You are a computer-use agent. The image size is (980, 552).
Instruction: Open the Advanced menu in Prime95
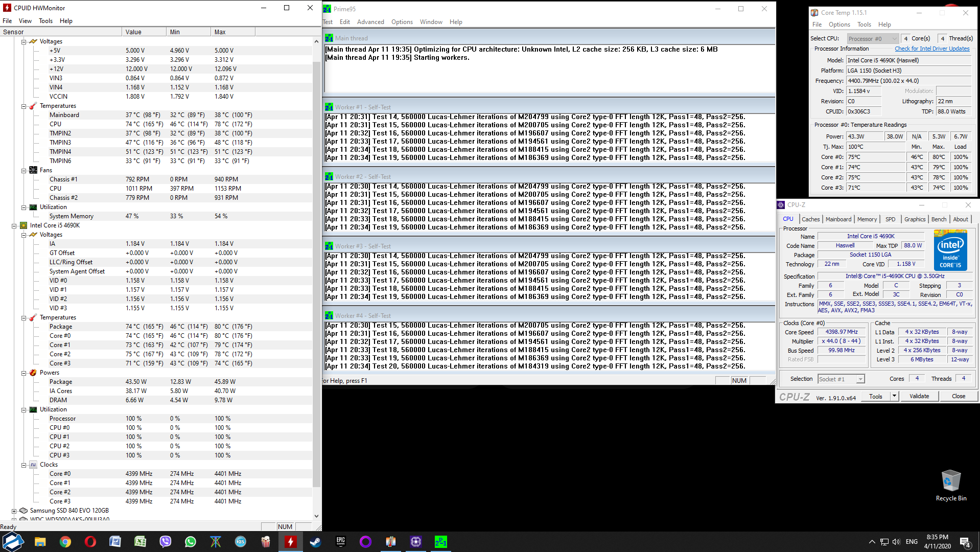pos(370,22)
